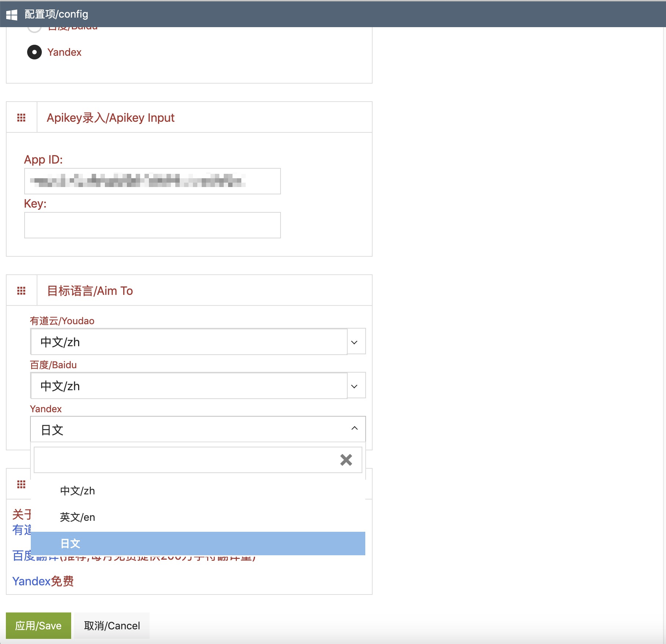Select the partially hidden Baidu radio button
This screenshot has height=644, width=666.
pyautogui.click(x=34, y=29)
